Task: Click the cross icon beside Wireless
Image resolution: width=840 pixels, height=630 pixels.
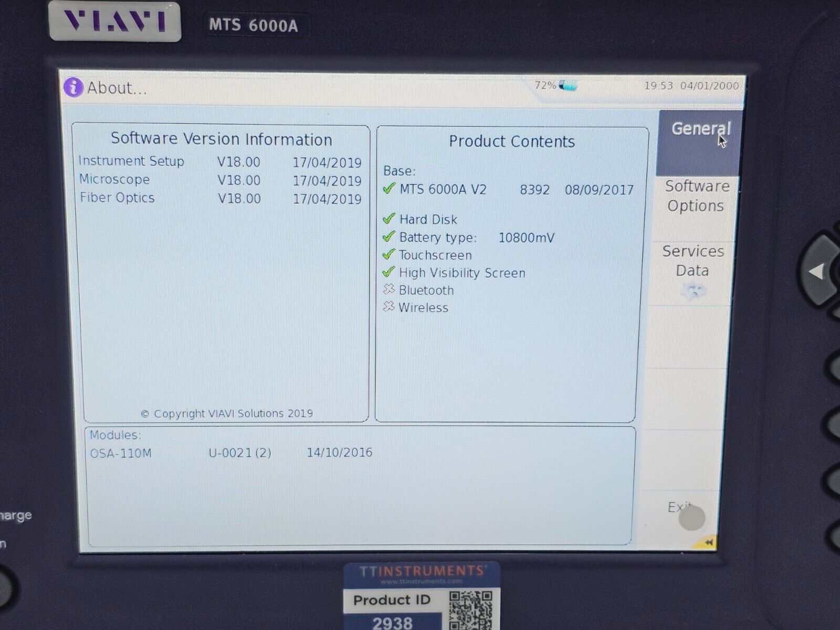Action: (388, 306)
